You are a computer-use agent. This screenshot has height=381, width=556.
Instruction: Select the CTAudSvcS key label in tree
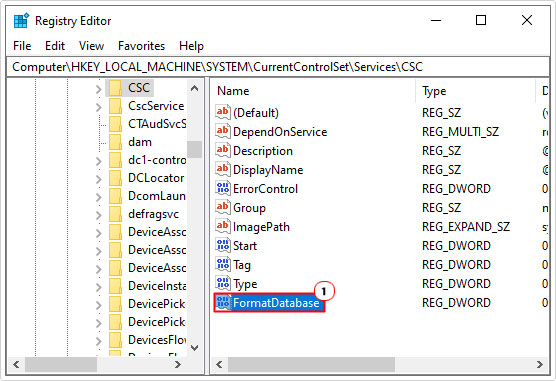(x=157, y=124)
